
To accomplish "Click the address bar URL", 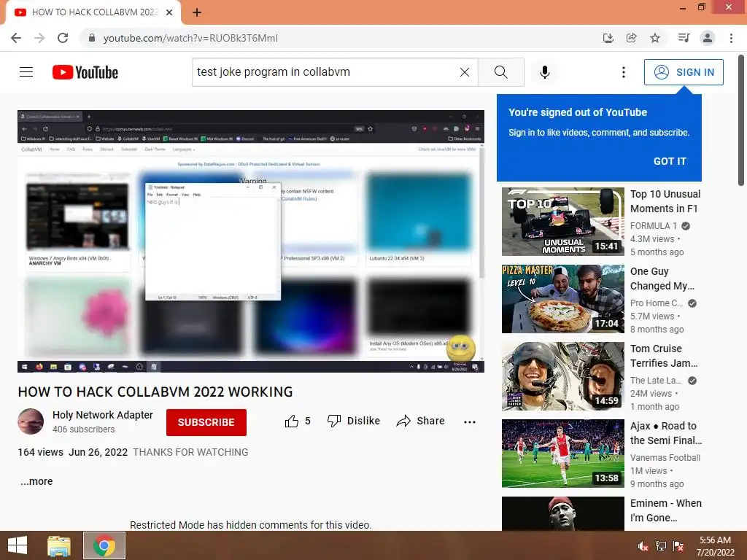I will [x=190, y=38].
